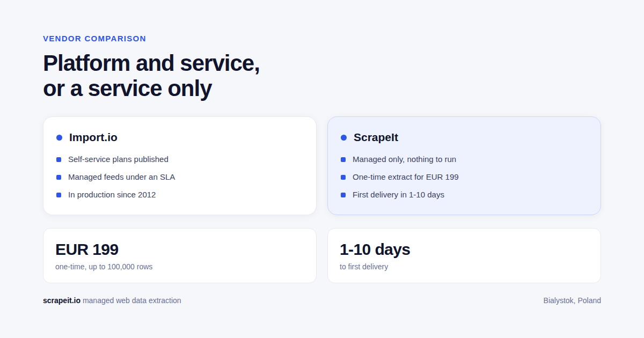This screenshot has height=338, width=644.
Task: Click the blue dot beside ScrapeIt
Action: click(343, 138)
